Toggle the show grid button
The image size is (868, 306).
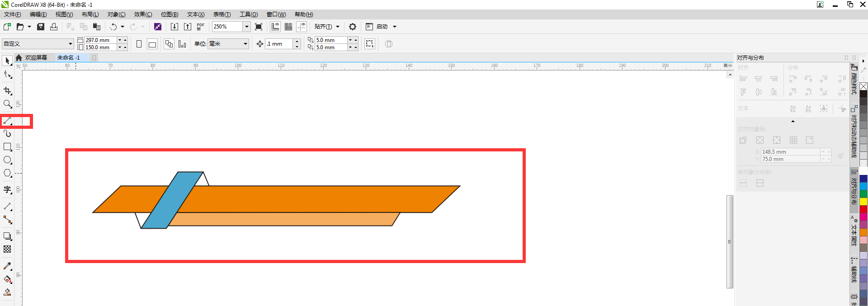click(x=288, y=27)
